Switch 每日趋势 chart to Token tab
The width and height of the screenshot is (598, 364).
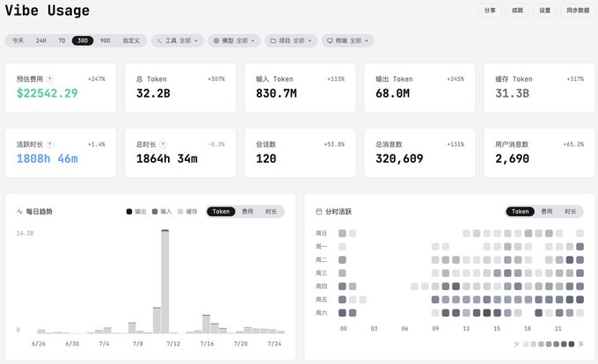221,212
